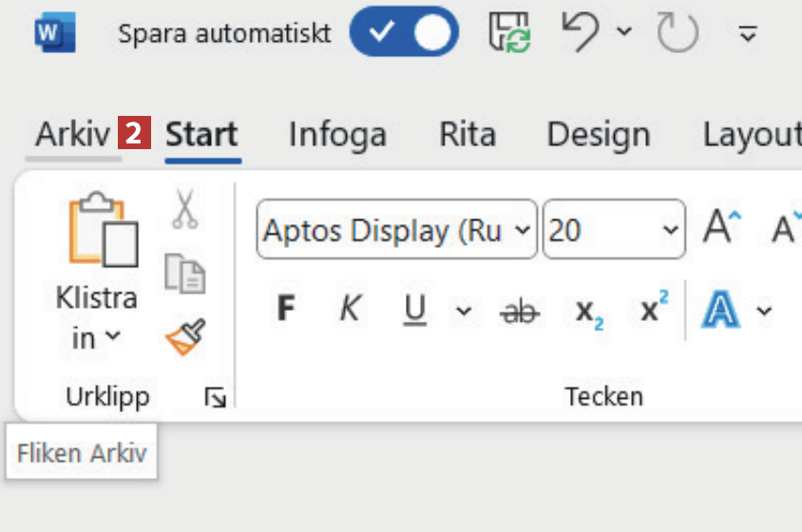Image resolution: width=802 pixels, height=532 pixels.
Task: Toggle bold formatting with F button
Action: [x=285, y=310]
